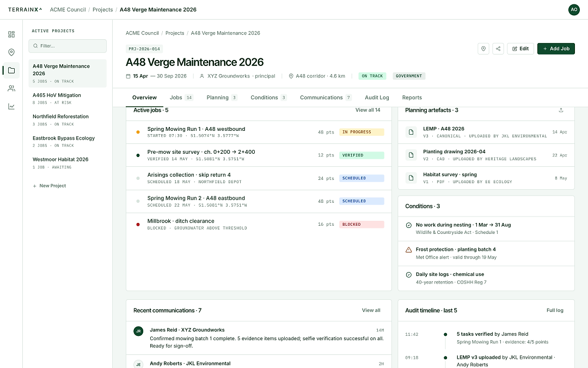Click the project Filter input field

(x=68, y=46)
